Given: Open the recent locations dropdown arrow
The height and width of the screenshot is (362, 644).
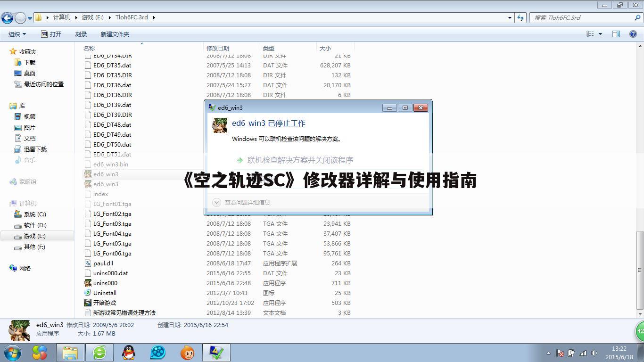Looking at the screenshot, I should (30, 18).
